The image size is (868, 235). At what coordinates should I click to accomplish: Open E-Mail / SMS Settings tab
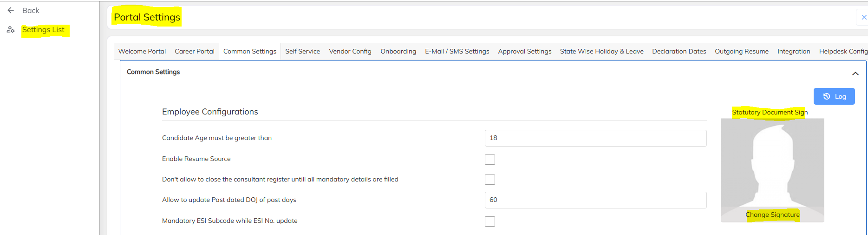[457, 51]
